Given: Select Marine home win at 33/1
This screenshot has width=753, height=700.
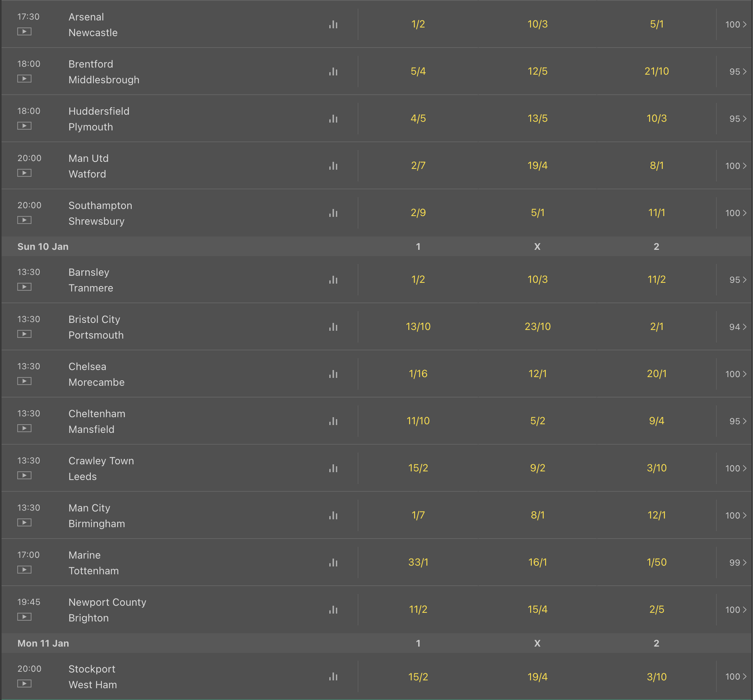Looking at the screenshot, I should point(418,563).
